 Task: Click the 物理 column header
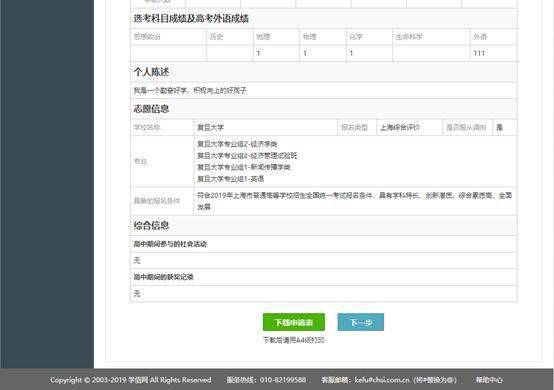(310, 37)
